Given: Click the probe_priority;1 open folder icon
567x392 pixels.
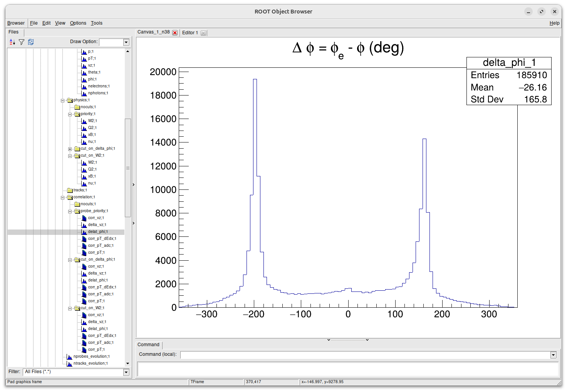Looking at the screenshot, I should [x=77, y=211].
